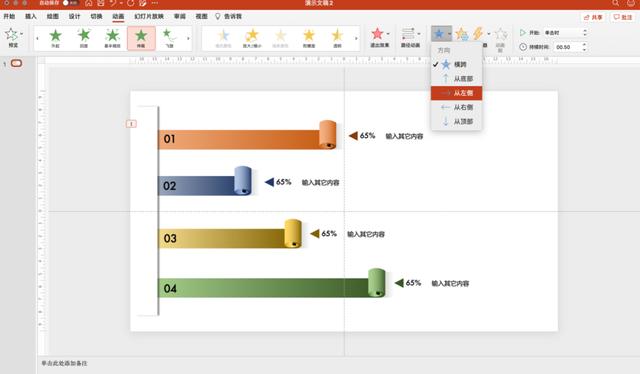The height and width of the screenshot is (374, 640).
Task: Open the Path Animation dropdown arrow
Action: pos(419,34)
